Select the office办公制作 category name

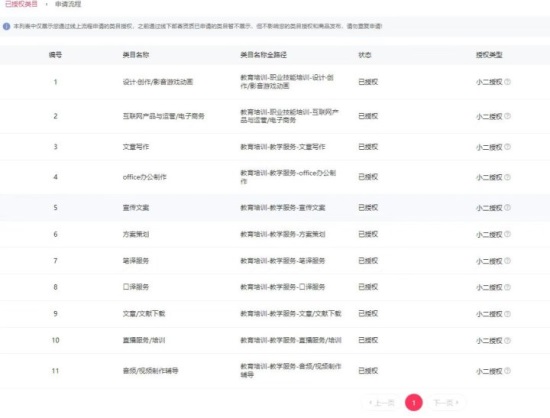pyautogui.click(x=145, y=177)
